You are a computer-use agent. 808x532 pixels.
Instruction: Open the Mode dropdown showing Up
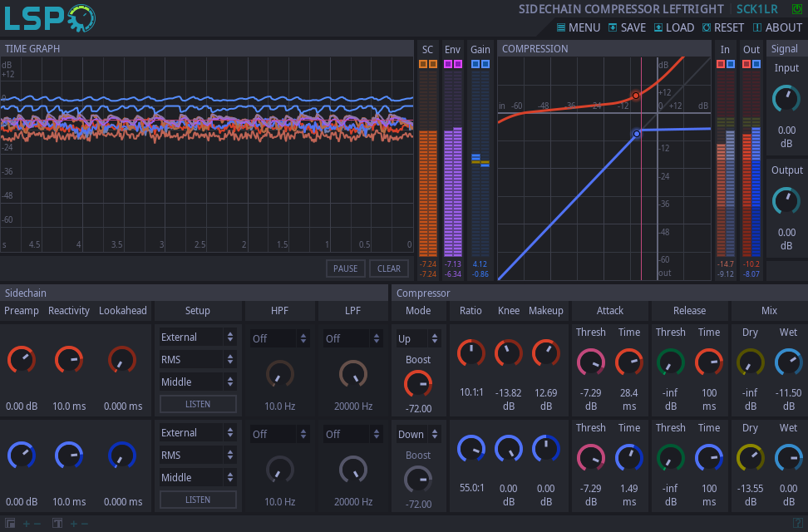[x=418, y=338]
